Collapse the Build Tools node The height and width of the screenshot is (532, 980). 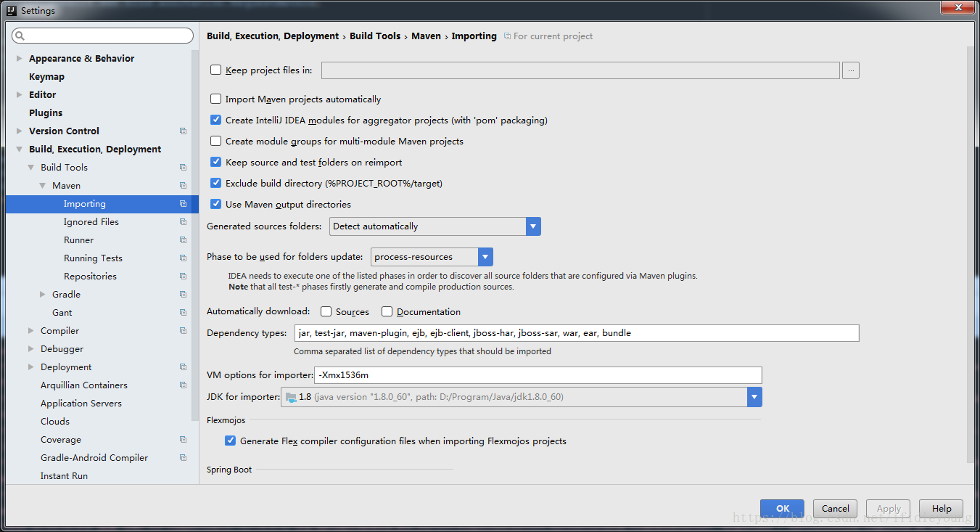31,168
